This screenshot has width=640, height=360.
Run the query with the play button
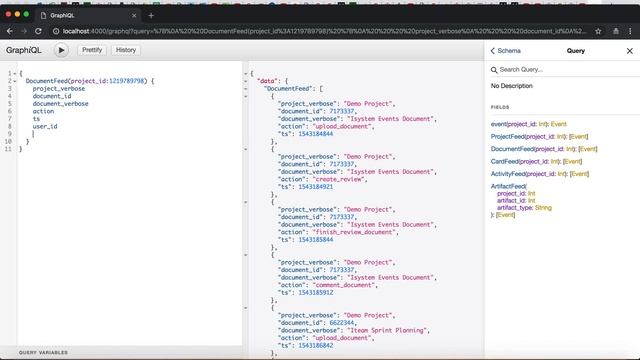coord(61,50)
